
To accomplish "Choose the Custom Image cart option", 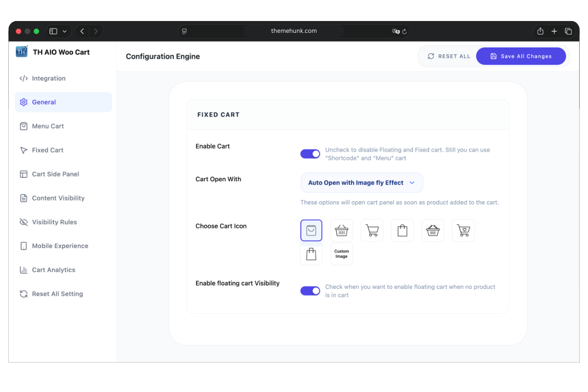I will [x=342, y=254].
